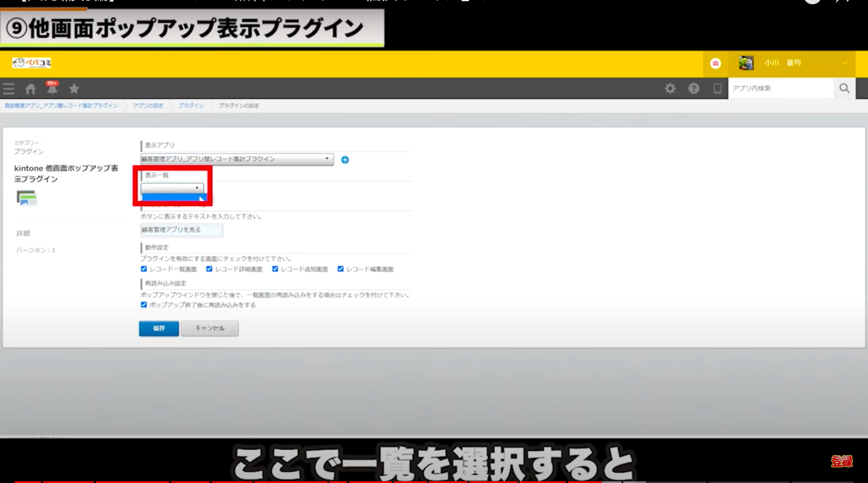
Task: Open the hamburger menu icon
Action: point(8,89)
